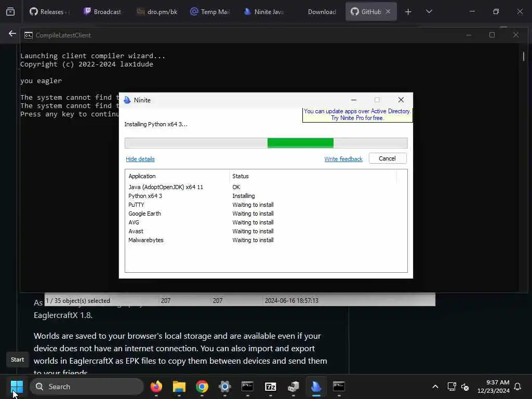Open Google Chrome from the taskbar
This screenshot has width=532, height=399.
pyautogui.click(x=202, y=387)
